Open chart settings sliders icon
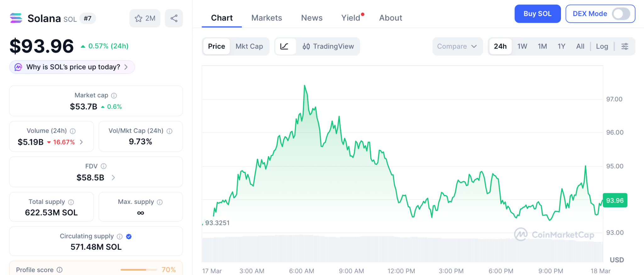 [x=625, y=47]
